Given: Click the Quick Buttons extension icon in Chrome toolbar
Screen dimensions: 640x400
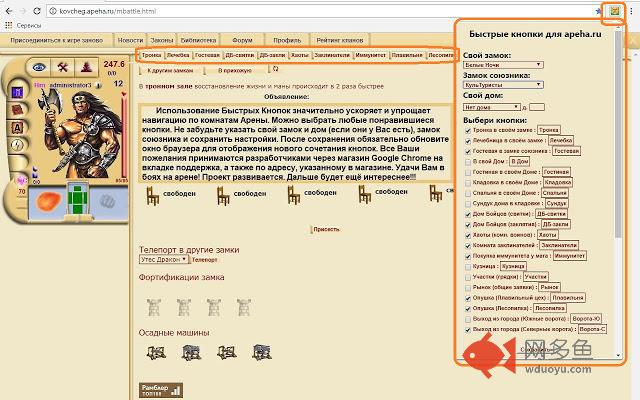Looking at the screenshot, I should pyautogui.click(x=615, y=11).
